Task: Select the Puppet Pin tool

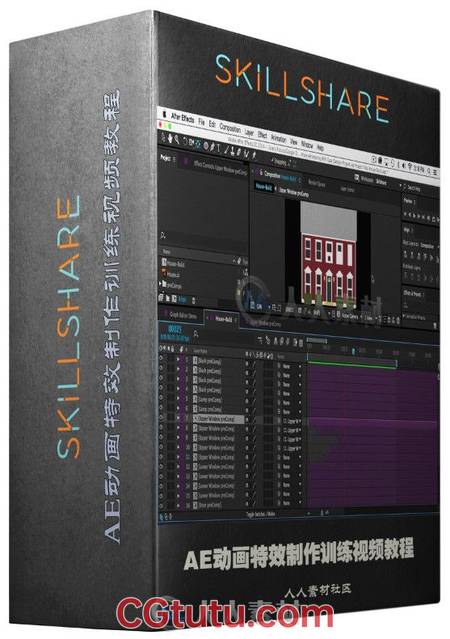Action: tap(254, 155)
